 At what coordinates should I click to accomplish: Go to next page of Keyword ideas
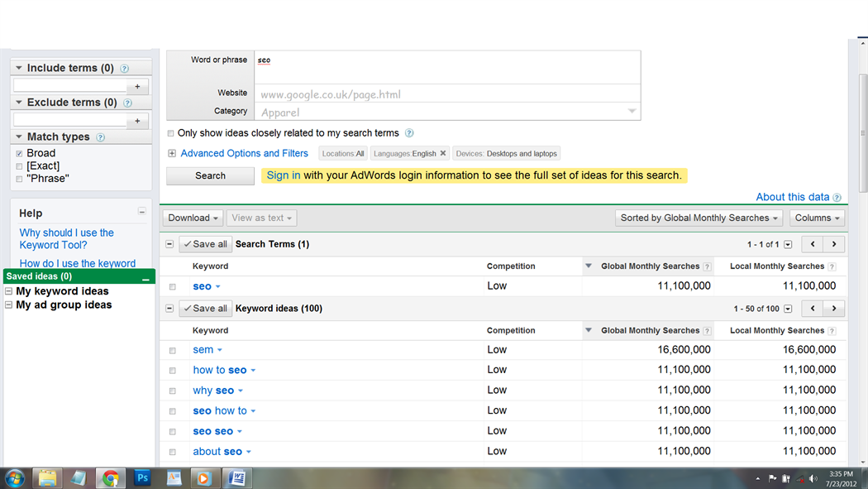(x=833, y=309)
